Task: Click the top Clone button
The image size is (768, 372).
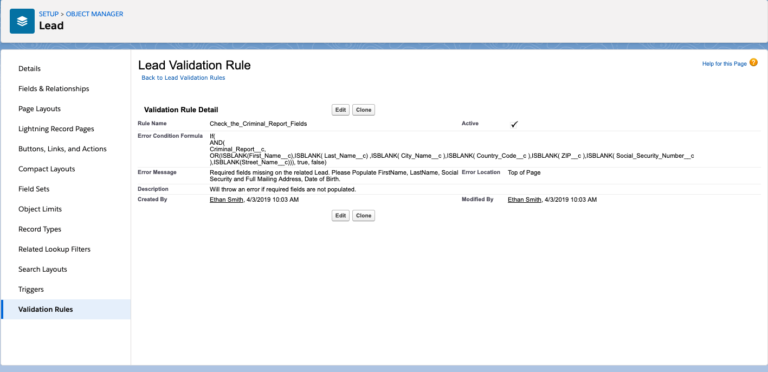Action: point(363,110)
